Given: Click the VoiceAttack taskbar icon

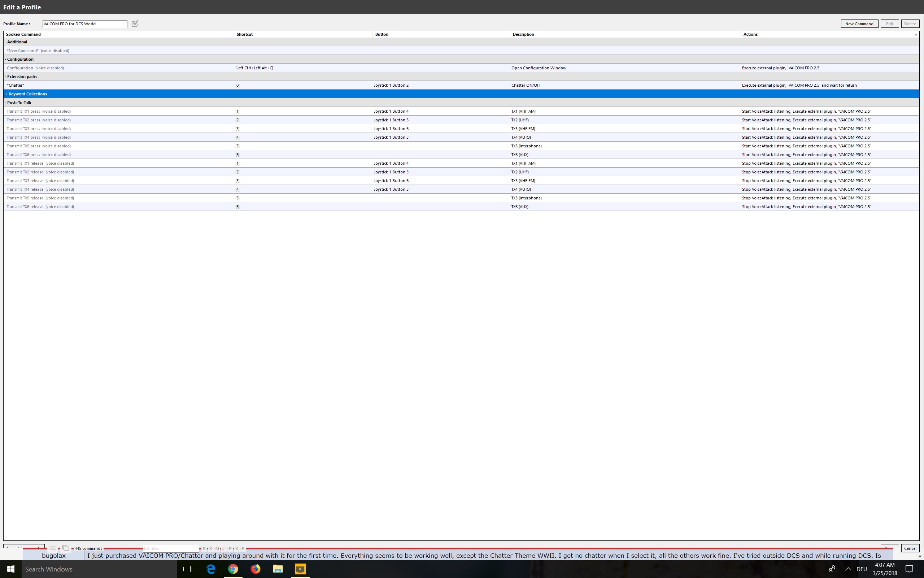Looking at the screenshot, I should coord(300,569).
